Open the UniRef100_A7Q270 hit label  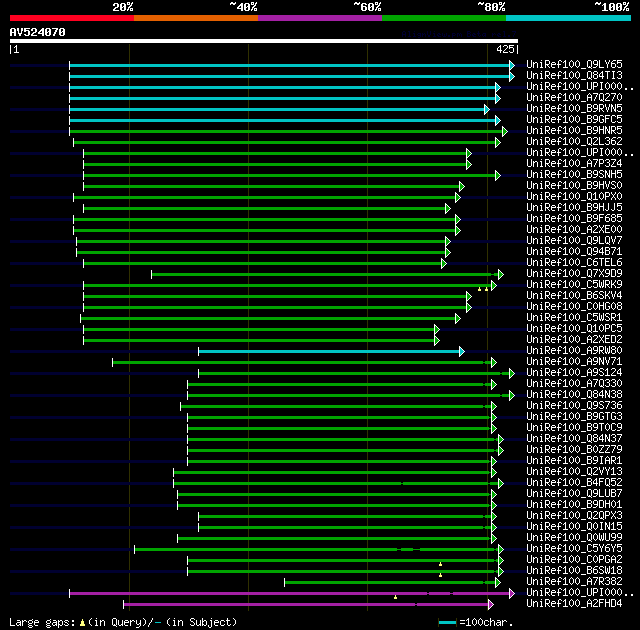point(574,98)
